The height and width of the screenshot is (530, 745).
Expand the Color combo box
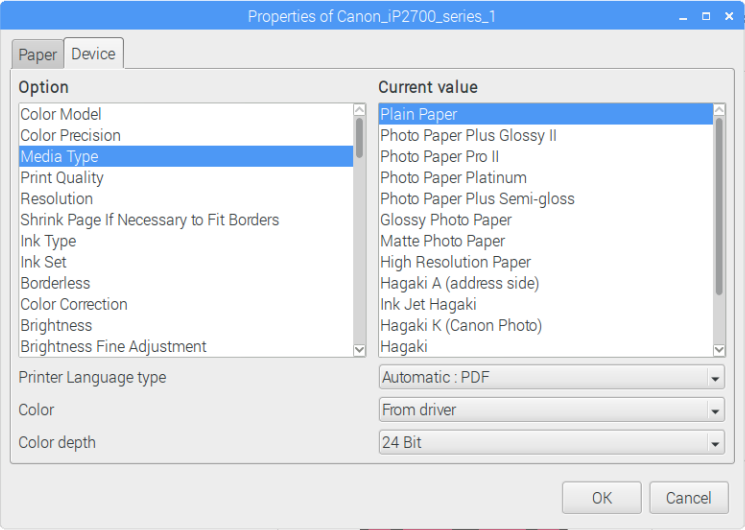(x=552, y=410)
